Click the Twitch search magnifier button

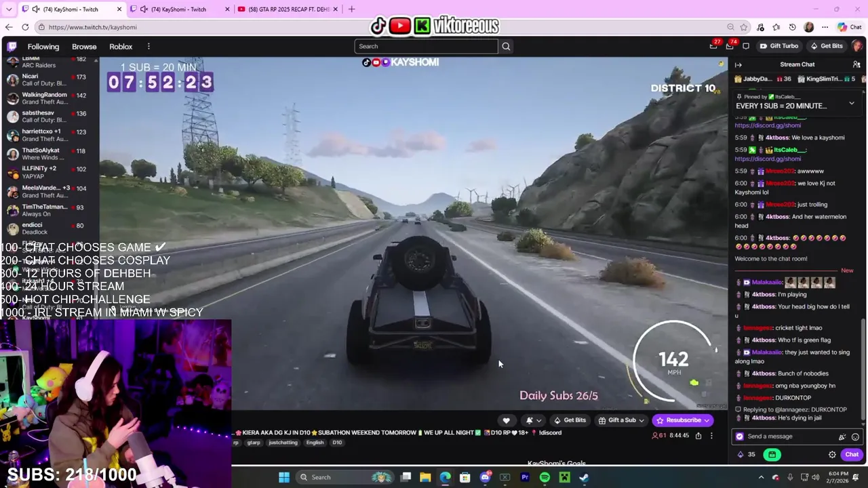[x=506, y=46]
